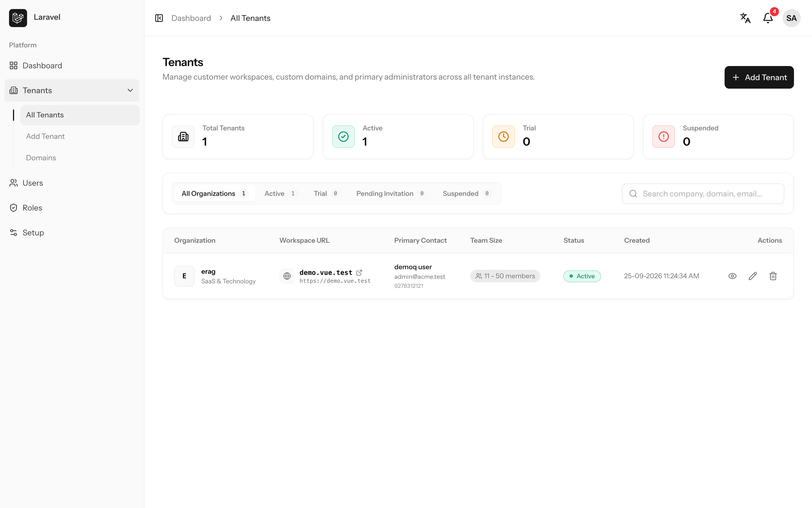Open the language translation icon

(745, 18)
